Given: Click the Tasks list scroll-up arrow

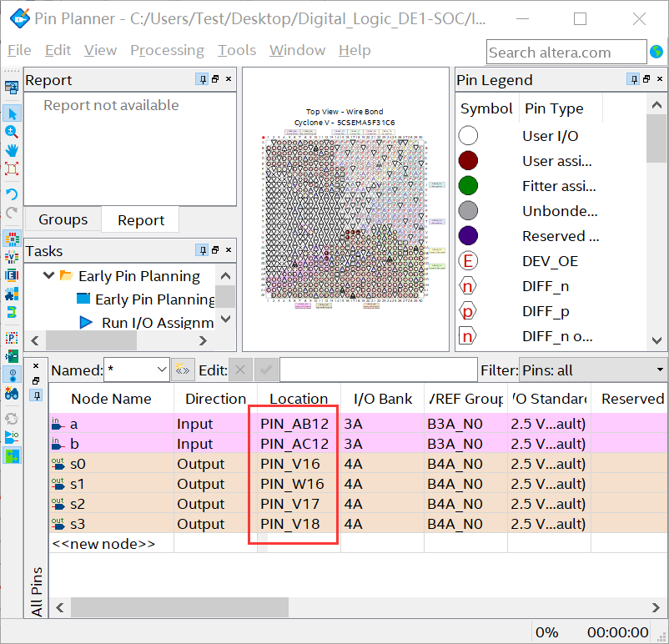Looking at the screenshot, I should click(225, 276).
